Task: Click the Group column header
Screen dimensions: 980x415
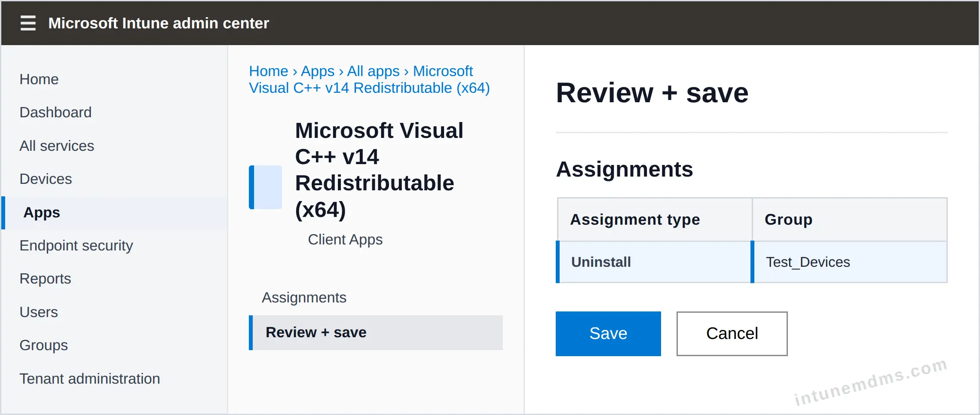Action: (x=850, y=220)
